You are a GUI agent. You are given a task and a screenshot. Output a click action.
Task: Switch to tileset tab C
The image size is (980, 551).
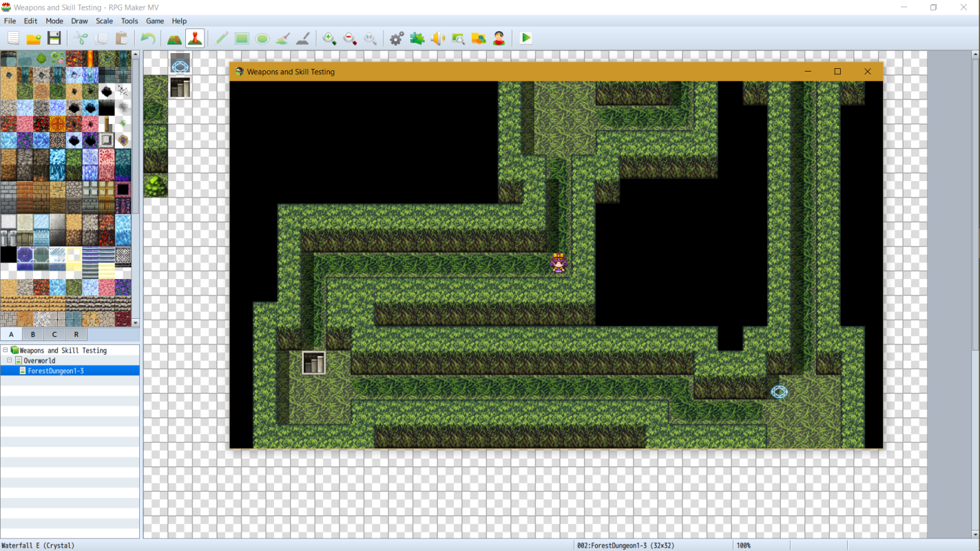click(x=54, y=334)
